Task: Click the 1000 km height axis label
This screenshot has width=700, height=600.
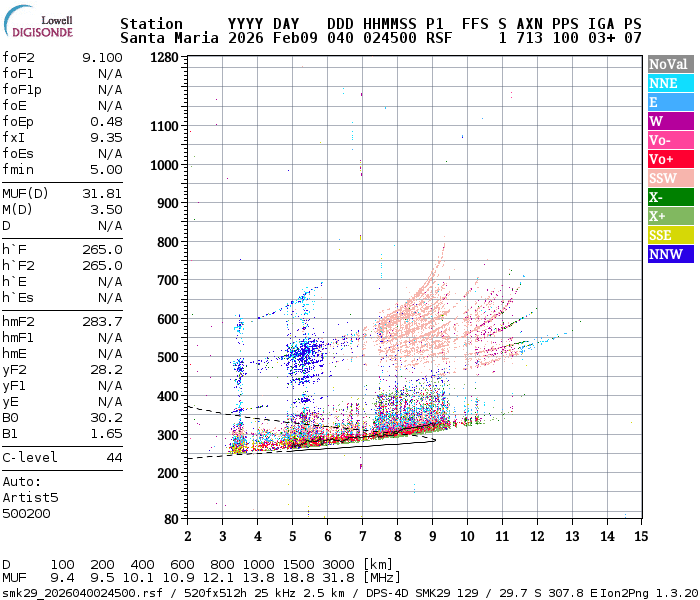Action: click(164, 165)
